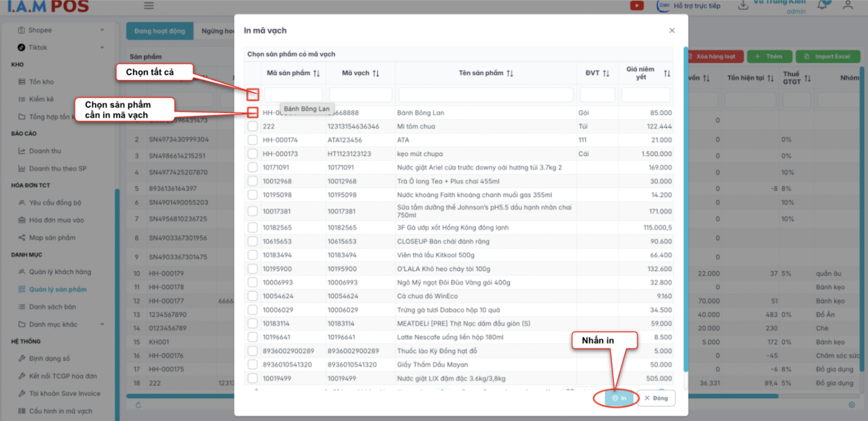Sort by Tên sản phẩm column icon

[x=510, y=73]
